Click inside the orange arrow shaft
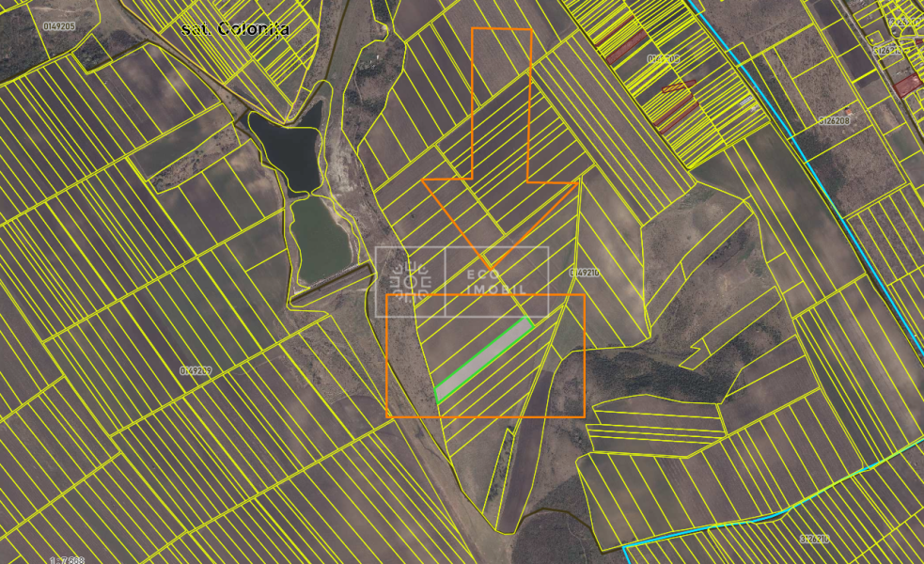The width and height of the screenshot is (924, 564). pos(502,103)
